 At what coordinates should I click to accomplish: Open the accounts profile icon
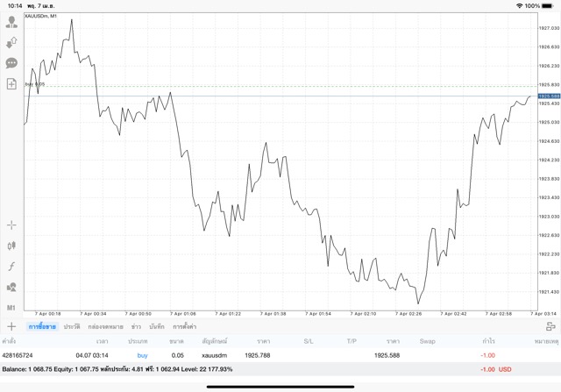tap(11, 22)
